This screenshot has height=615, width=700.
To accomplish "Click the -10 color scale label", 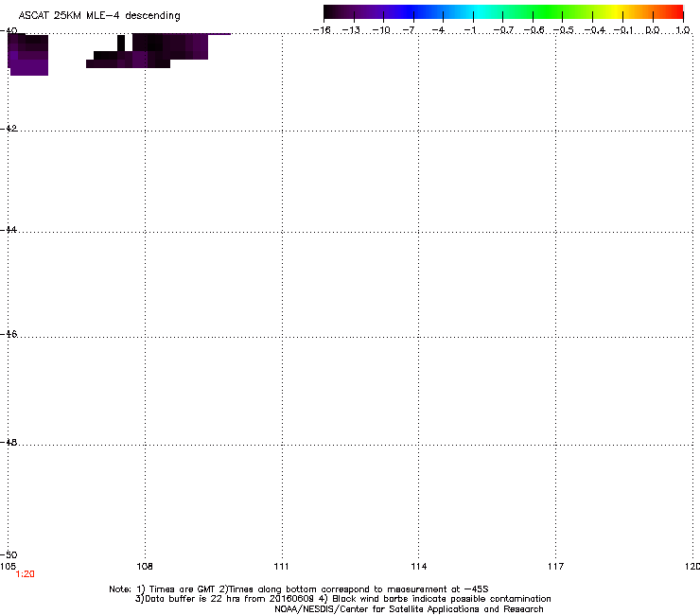I will pyautogui.click(x=381, y=30).
